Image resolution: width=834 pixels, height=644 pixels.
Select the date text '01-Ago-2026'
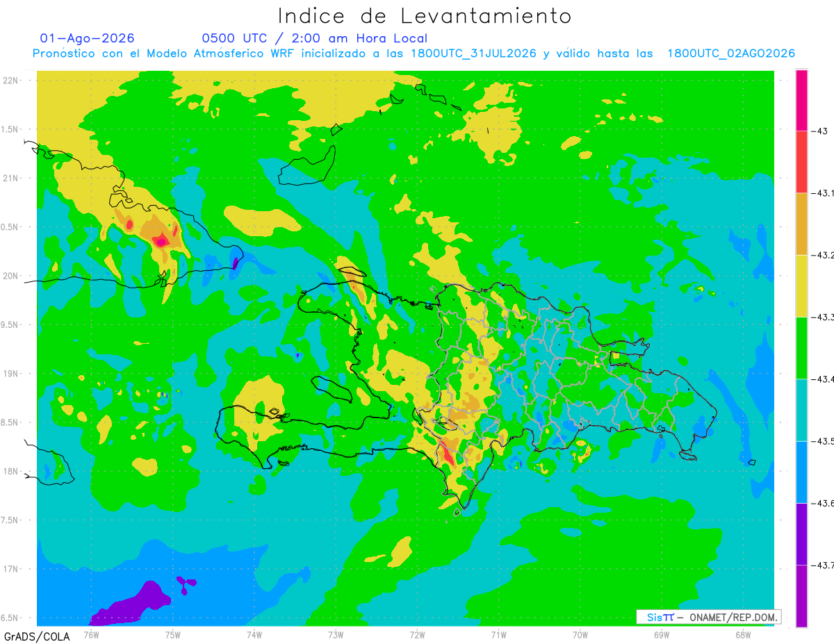point(88,38)
